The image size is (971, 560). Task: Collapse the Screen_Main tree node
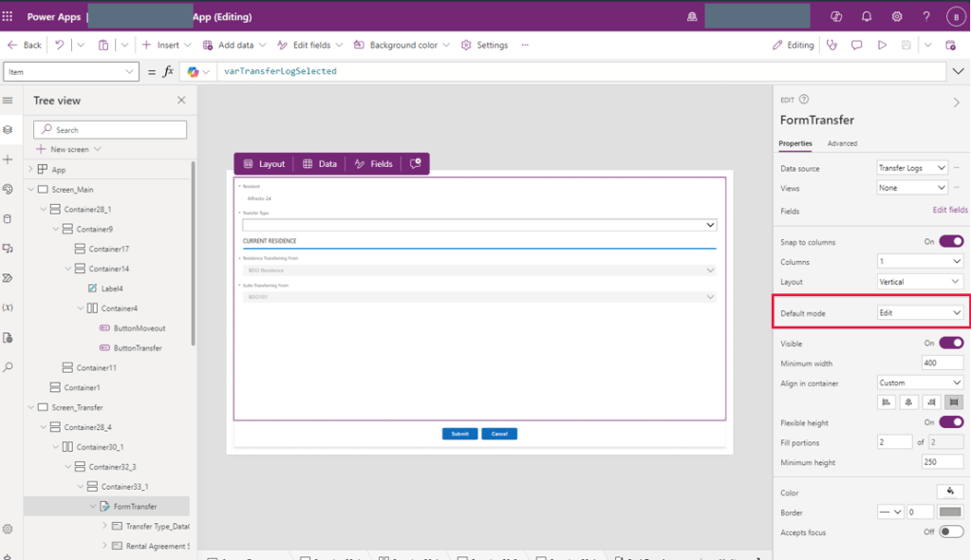[x=30, y=190]
